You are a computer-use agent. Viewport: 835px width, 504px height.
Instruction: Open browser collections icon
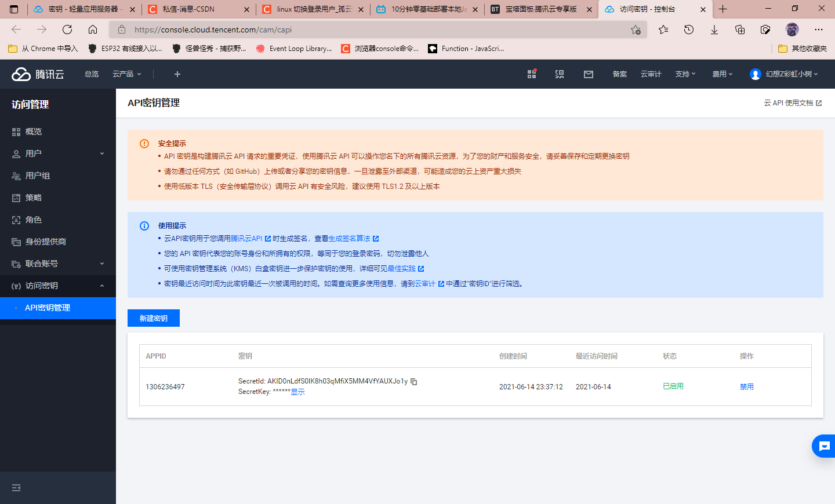coord(740,30)
